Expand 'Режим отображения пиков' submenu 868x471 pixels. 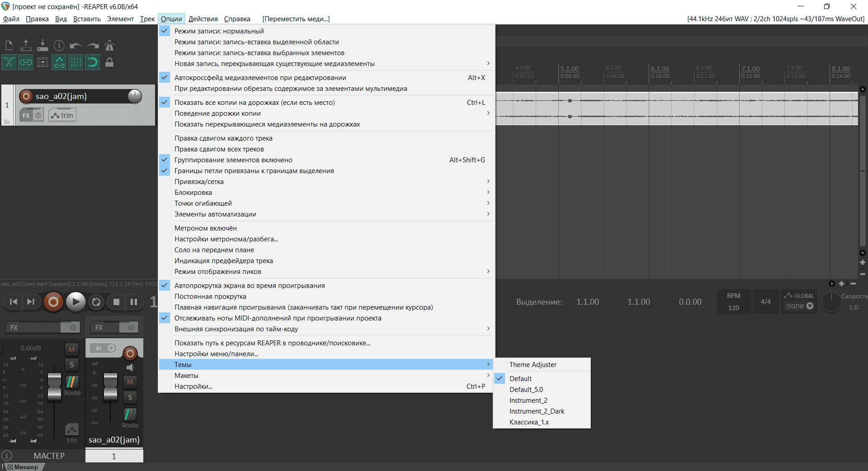click(326, 272)
